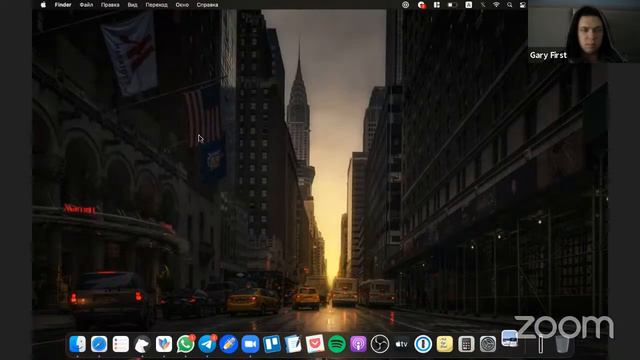640x360 pixels.
Task: Open Calculator from the Dock
Action: pyautogui.click(x=466, y=344)
